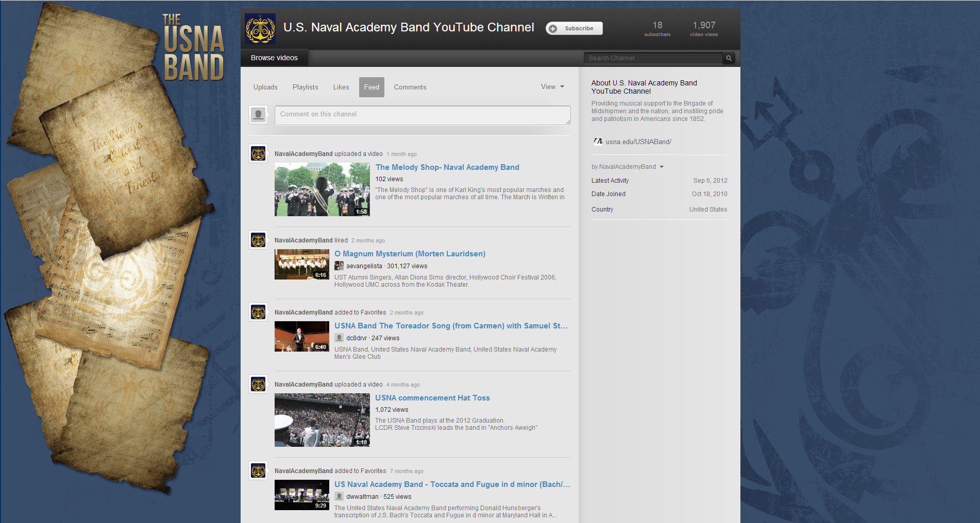Click the NavalAcademyBand avatar beside Melody Shop post
This screenshot has height=523, width=980.
point(258,153)
